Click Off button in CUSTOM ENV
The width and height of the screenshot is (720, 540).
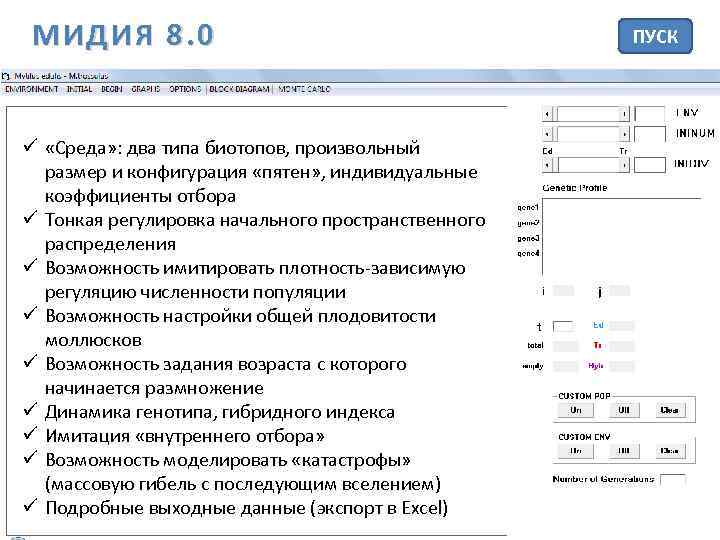[624, 451]
